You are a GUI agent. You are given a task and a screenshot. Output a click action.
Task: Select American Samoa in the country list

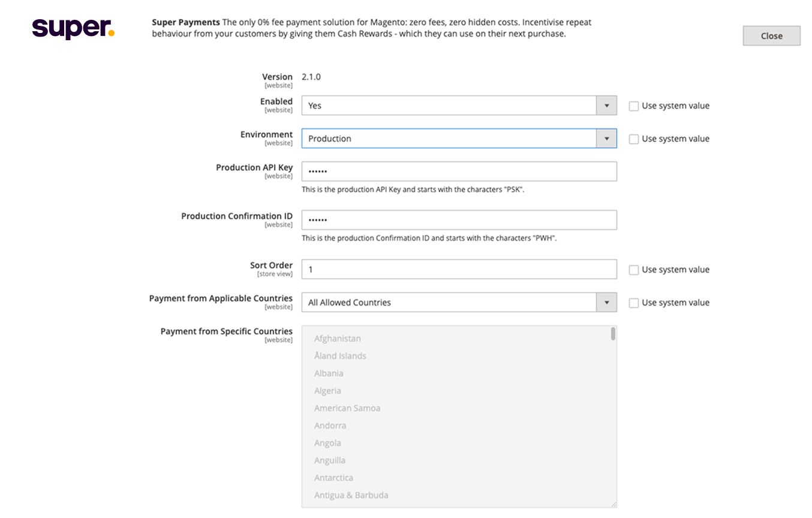pos(347,408)
